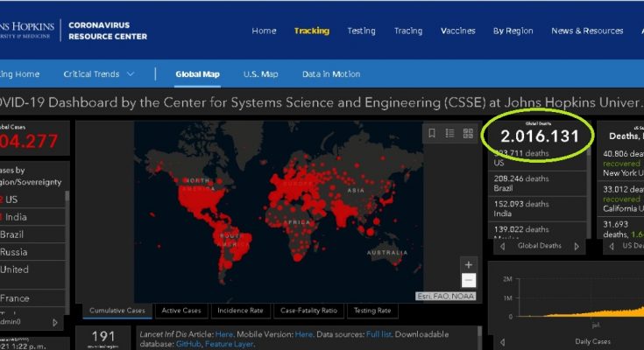The width and height of the screenshot is (644, 350).
Task: Open the Testing menu item
Action: 361,31
